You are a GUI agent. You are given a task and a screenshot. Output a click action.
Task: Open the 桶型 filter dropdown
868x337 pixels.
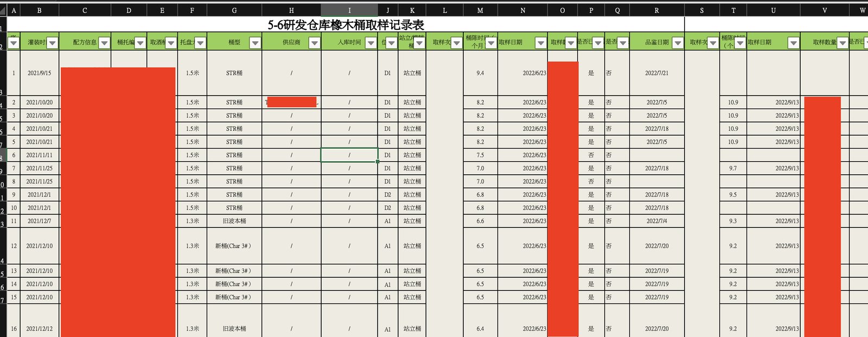tap(255, 43)
